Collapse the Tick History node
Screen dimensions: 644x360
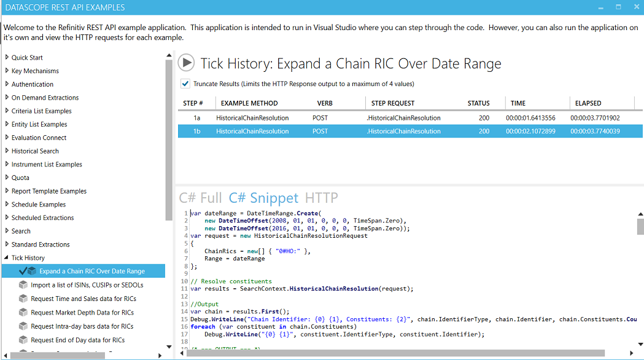tap(7, 257)
